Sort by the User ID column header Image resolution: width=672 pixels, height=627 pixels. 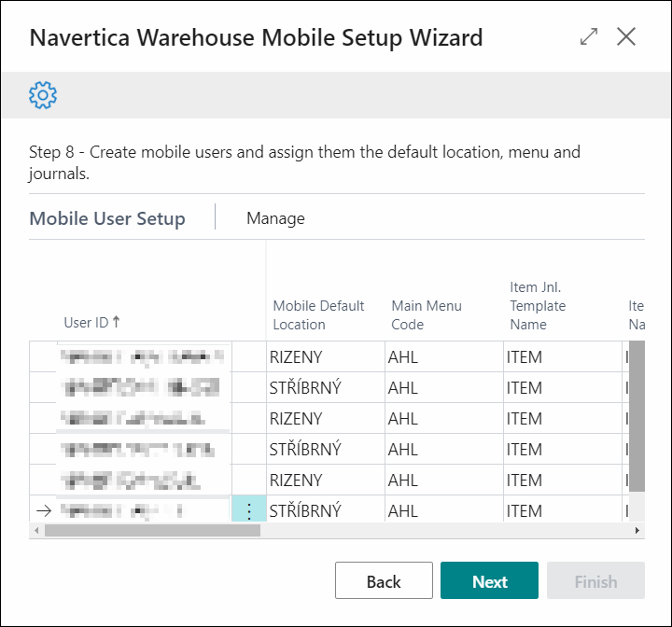pyautogui.click(x=91, y=322)
